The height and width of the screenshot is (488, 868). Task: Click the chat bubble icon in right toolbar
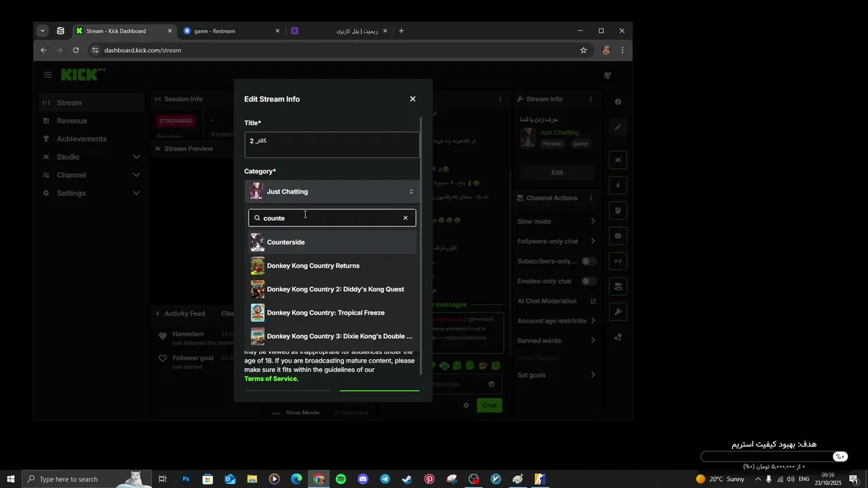(618, 236)
